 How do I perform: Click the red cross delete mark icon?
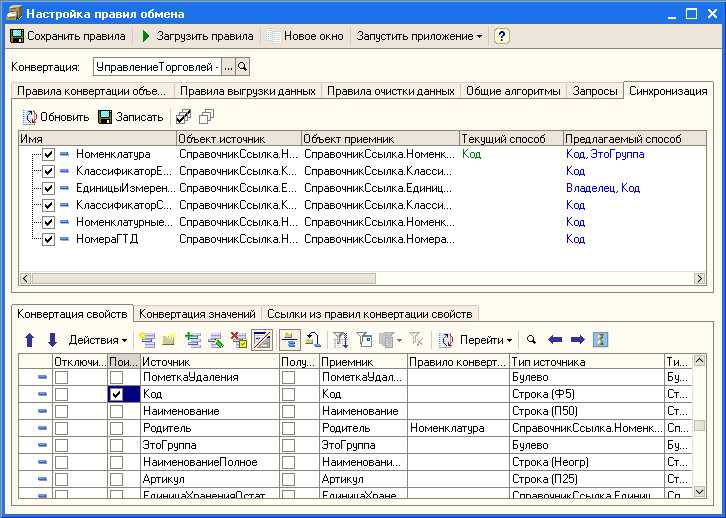[238, 340]
